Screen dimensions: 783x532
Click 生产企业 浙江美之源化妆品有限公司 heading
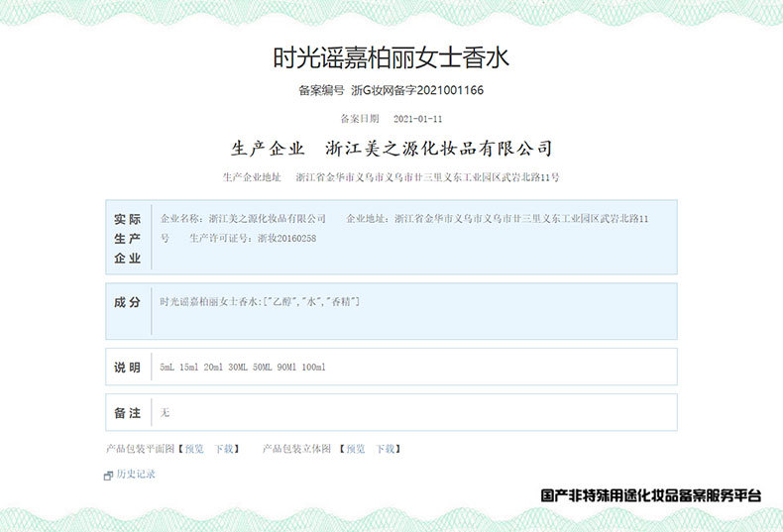point(391,149)
